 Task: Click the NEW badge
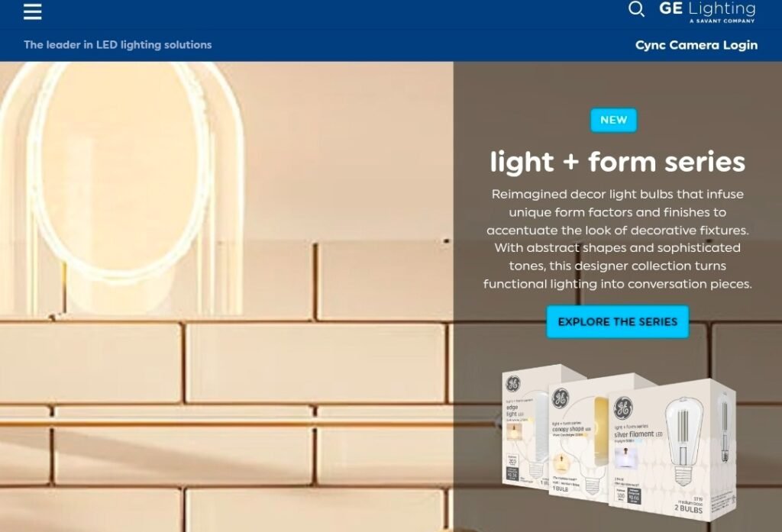(613, 120)
